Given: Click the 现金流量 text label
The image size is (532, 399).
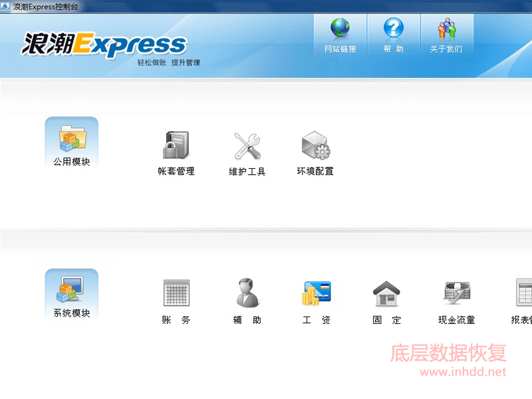Looking at the screenshot, I should 457,320.
